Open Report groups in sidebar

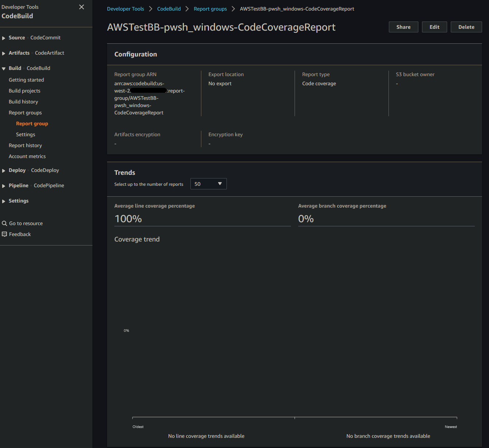(x=25, y=113)
